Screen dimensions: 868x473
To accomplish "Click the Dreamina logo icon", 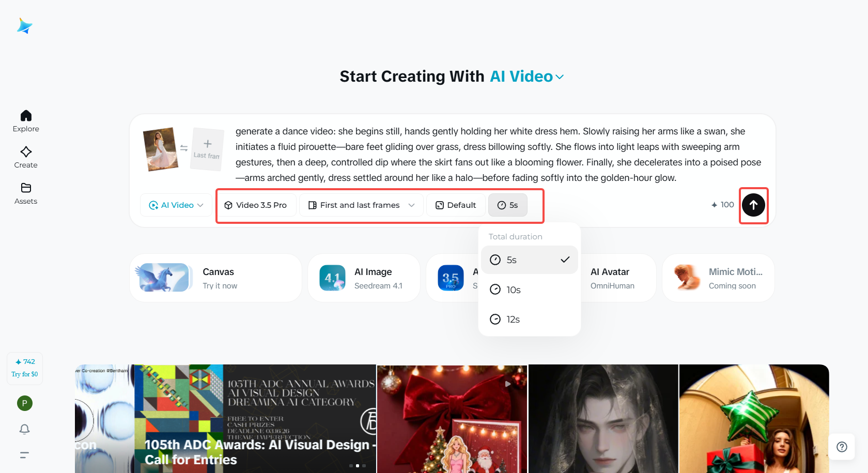I will coord(24,26).
